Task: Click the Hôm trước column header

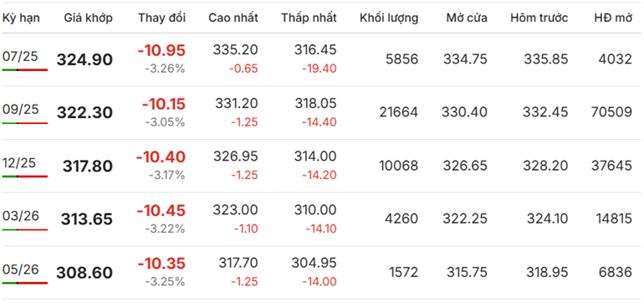Action: click(x=539, y=18)
